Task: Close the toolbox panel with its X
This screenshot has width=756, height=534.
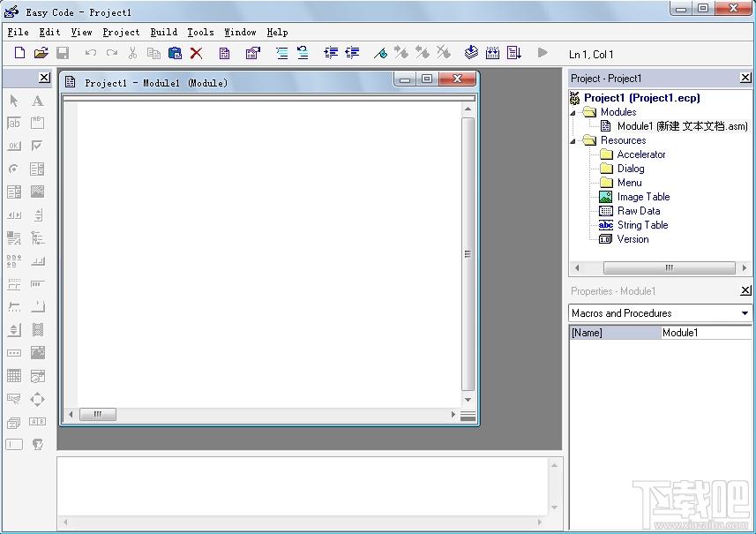Action: point(44,77)
